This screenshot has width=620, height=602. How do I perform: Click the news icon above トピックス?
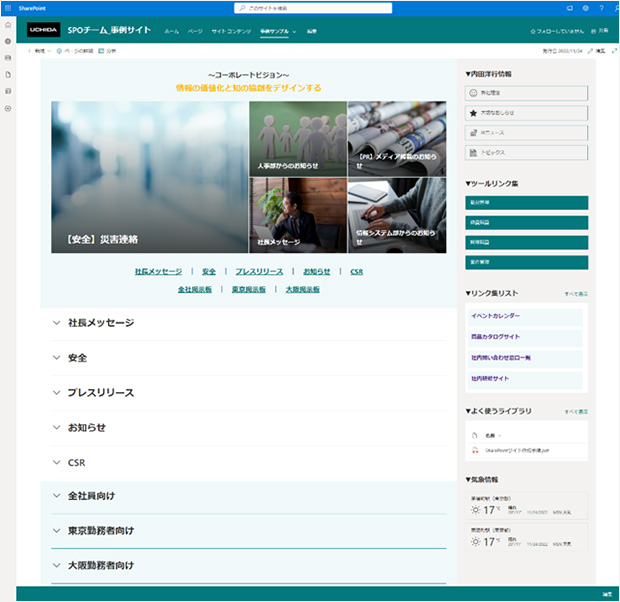click(x=473, y=133)
